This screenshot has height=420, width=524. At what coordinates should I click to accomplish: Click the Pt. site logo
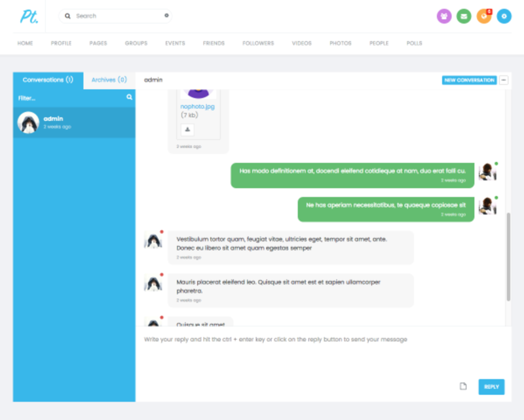[x=29, y=16]
